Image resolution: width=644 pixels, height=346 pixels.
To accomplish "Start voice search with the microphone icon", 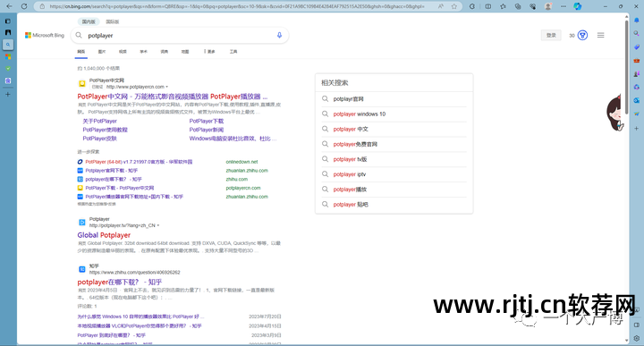I will click(279, 35).
